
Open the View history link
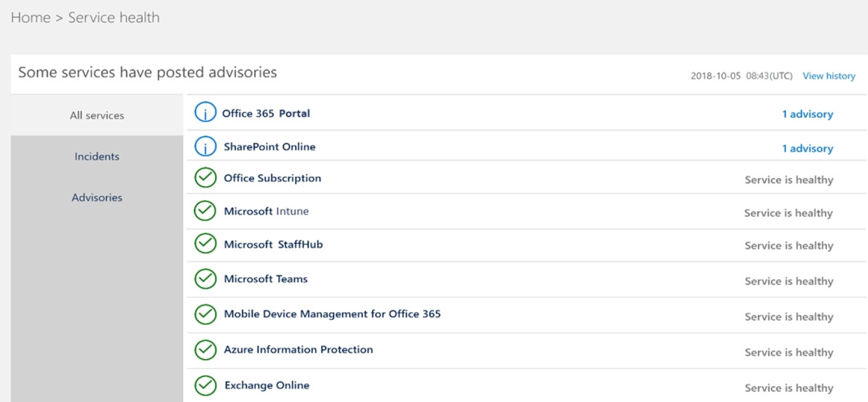tap(829, 76)
